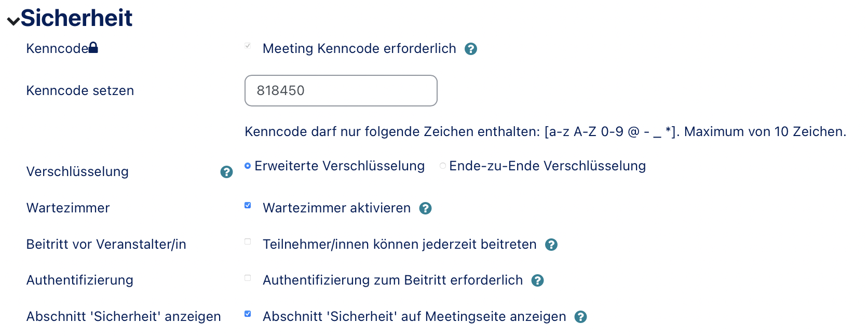
Task: Show help for Authentifizierung zum Beitritt erforderlich
Action: coord(538,280)
